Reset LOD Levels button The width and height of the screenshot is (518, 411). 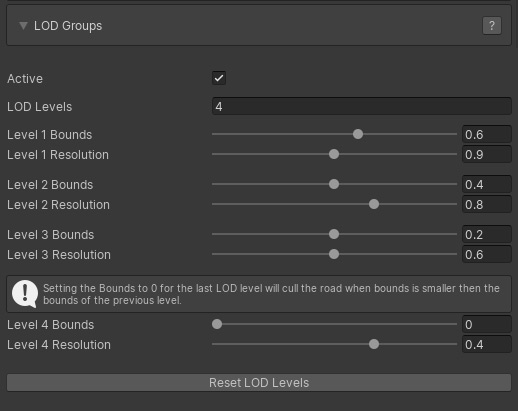click(x=259, y=383)
